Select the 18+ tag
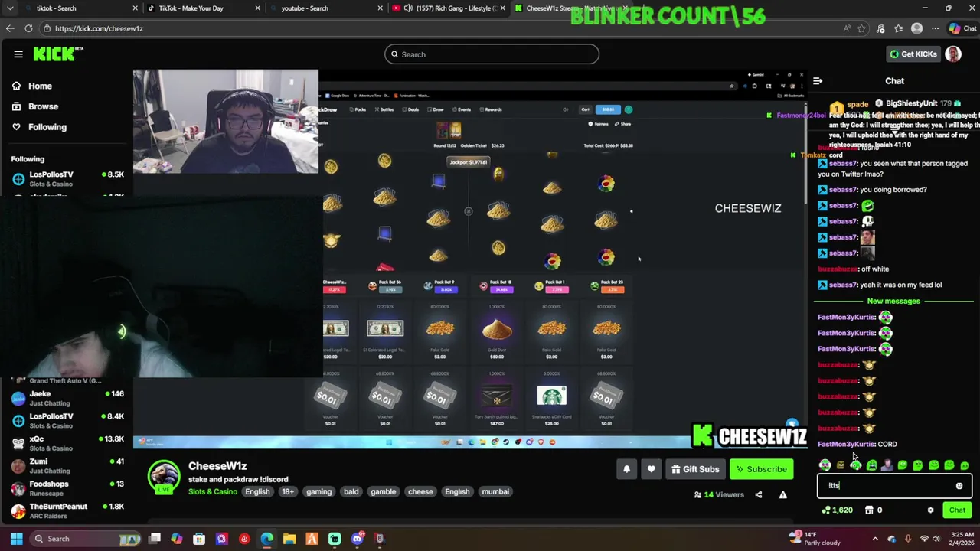980x551 pixels. pos(288,492)
